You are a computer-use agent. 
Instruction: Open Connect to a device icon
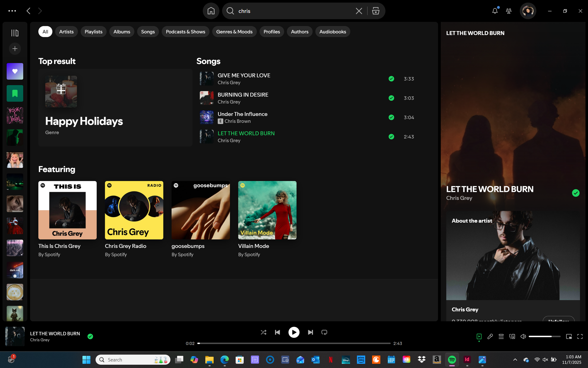coord(512,336)
